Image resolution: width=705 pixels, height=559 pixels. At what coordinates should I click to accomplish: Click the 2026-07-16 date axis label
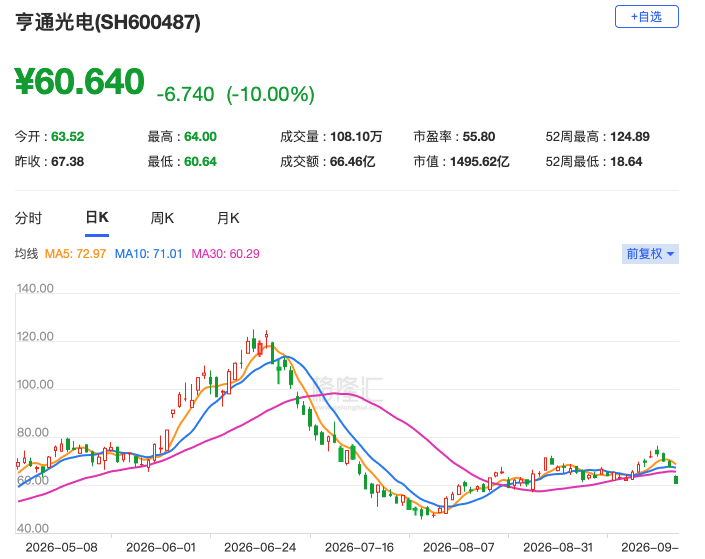[359, 547]
